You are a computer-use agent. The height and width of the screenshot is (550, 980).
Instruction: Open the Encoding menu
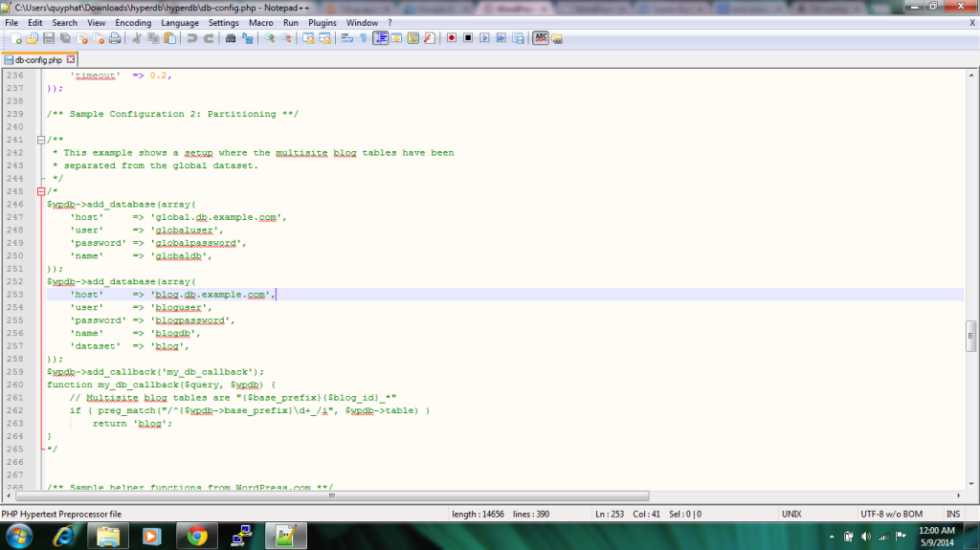point(133,23)
